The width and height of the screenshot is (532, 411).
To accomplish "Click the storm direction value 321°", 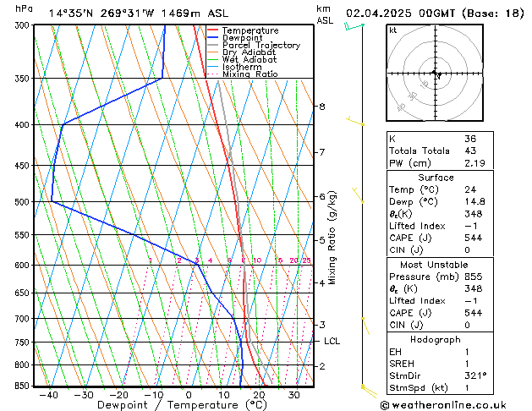I will click(x=475, y=376).
